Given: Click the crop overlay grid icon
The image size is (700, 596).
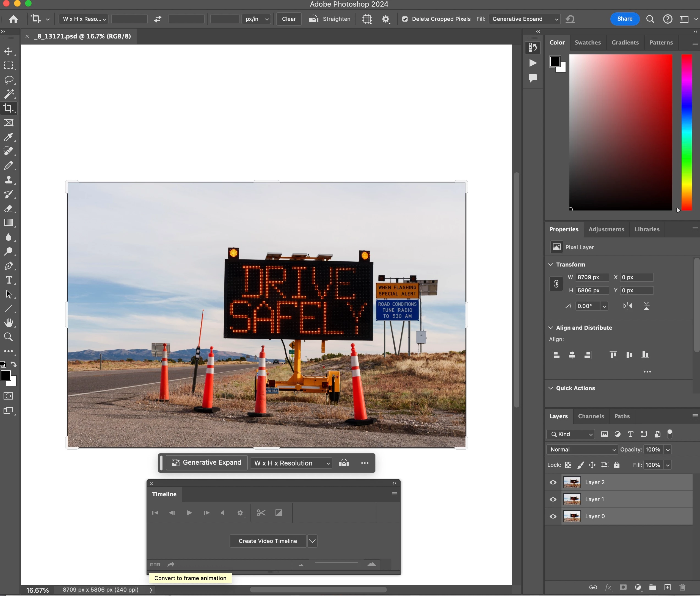Looking at the screenshot, I should [x=367, y=19].
